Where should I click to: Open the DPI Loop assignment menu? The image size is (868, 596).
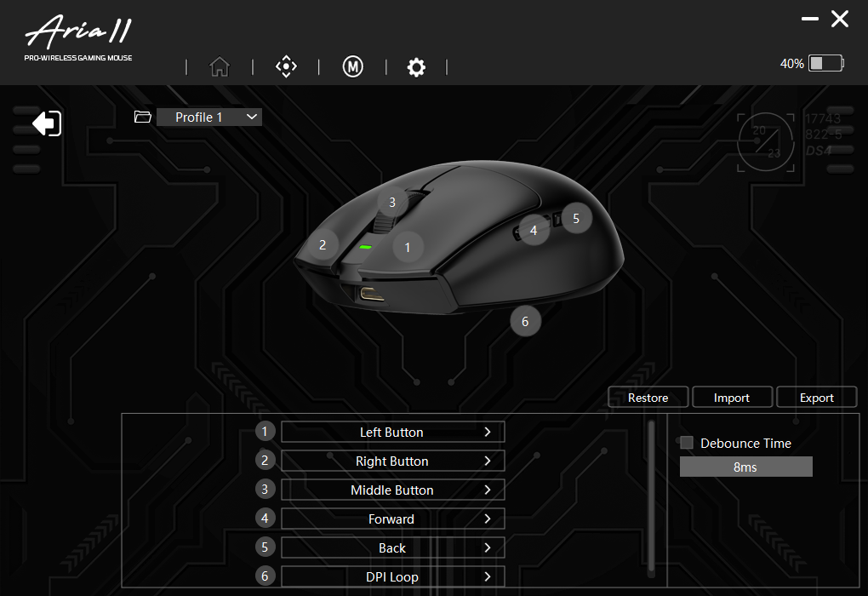(392, 577)
